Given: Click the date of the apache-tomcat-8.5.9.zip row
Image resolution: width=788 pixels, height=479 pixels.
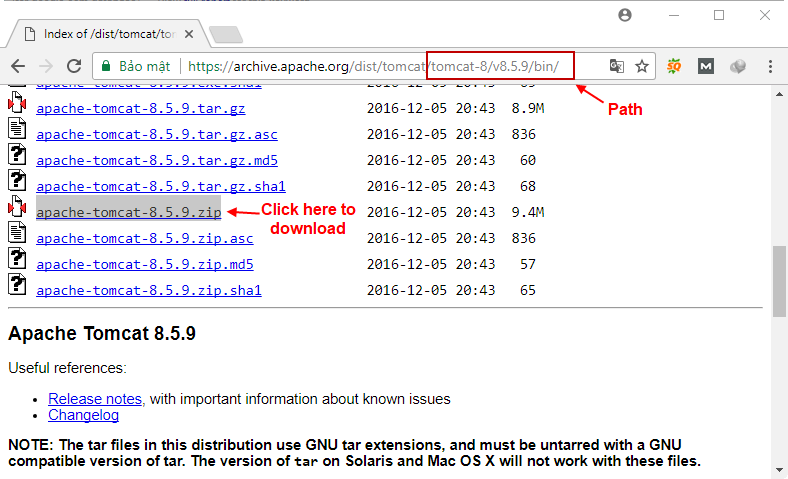Looking at the screenshot, I should 431,212.
